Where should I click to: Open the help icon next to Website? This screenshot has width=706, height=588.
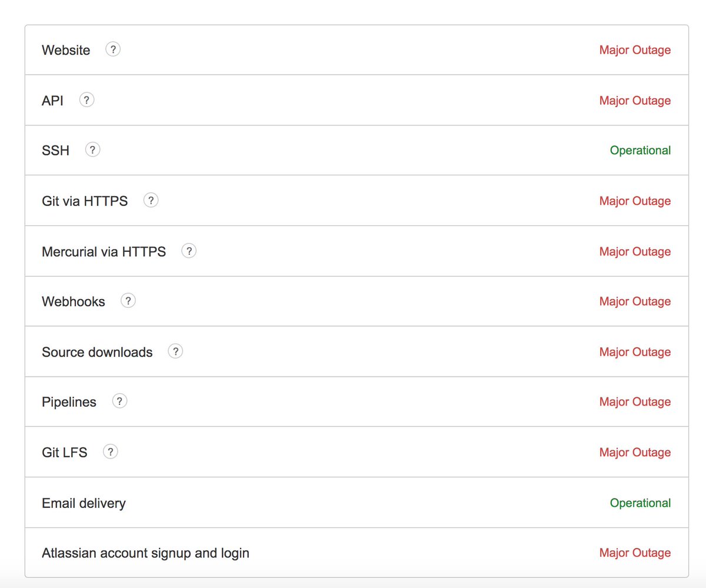click(113, 49)
